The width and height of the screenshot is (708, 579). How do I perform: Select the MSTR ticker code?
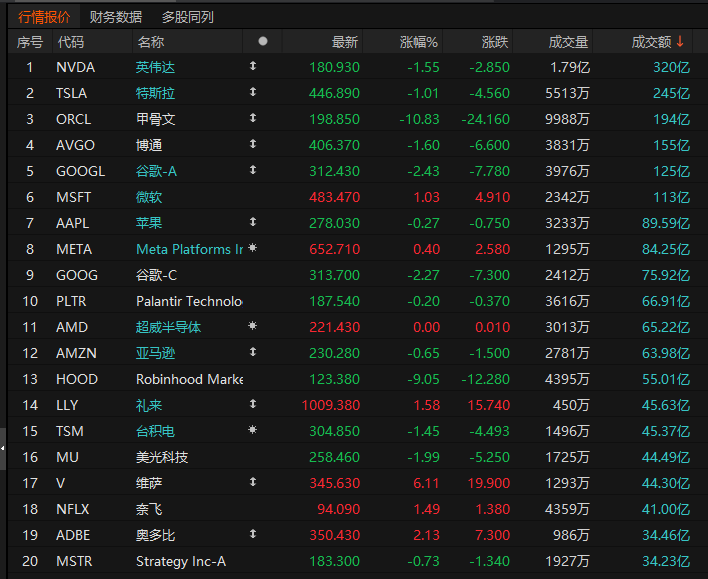pos(74,561)
